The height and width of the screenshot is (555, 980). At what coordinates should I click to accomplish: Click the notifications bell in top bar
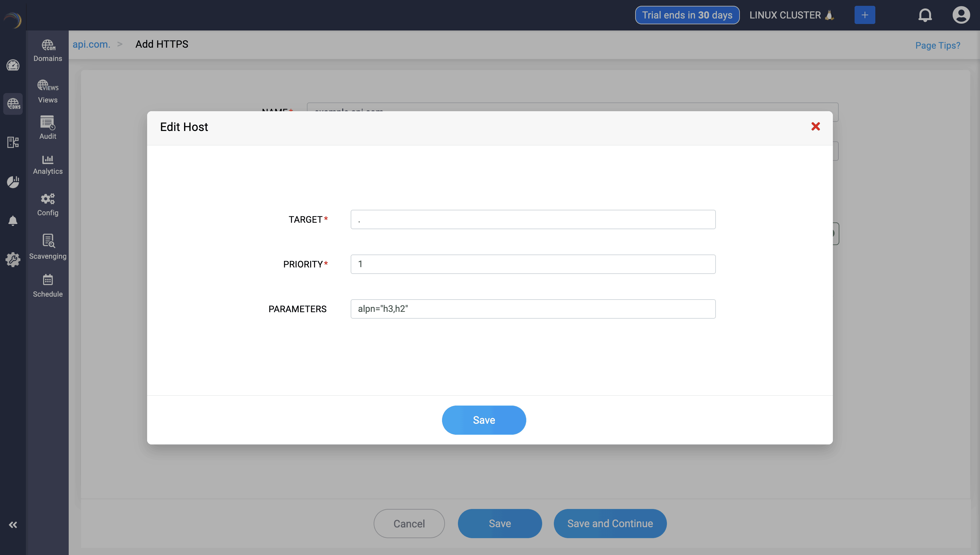point(925,15)
